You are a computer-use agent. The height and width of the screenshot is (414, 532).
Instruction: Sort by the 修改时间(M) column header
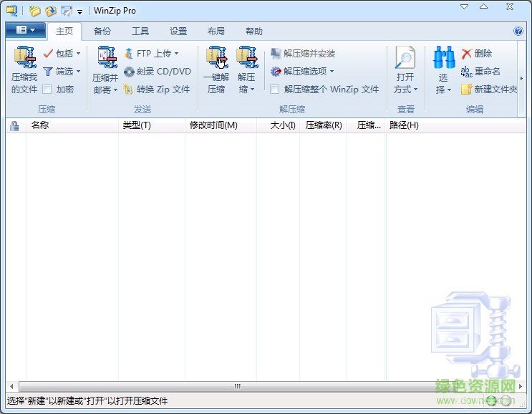click(x=221, y=125)
